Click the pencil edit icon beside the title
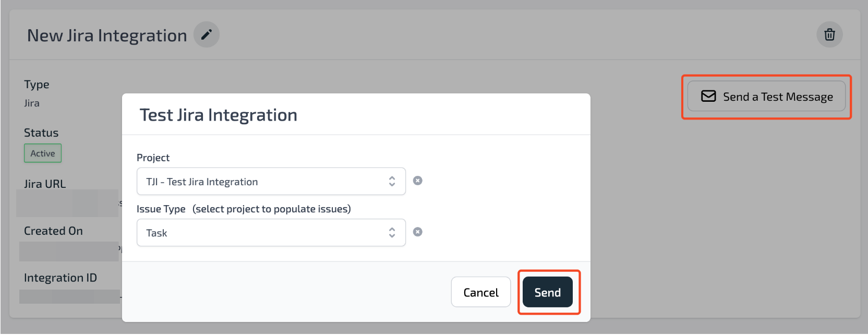The height and width of the screenshot is (335, 868). (207, 35)
